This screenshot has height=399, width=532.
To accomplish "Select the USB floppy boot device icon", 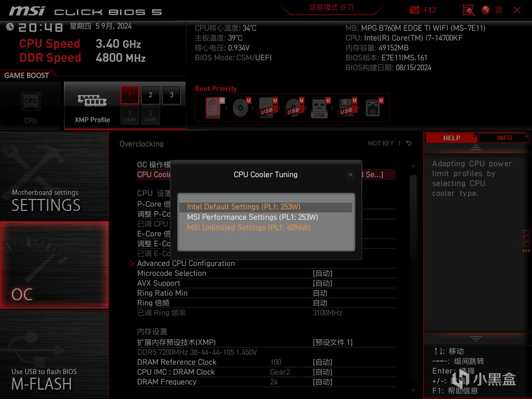I will coord(347,108).
